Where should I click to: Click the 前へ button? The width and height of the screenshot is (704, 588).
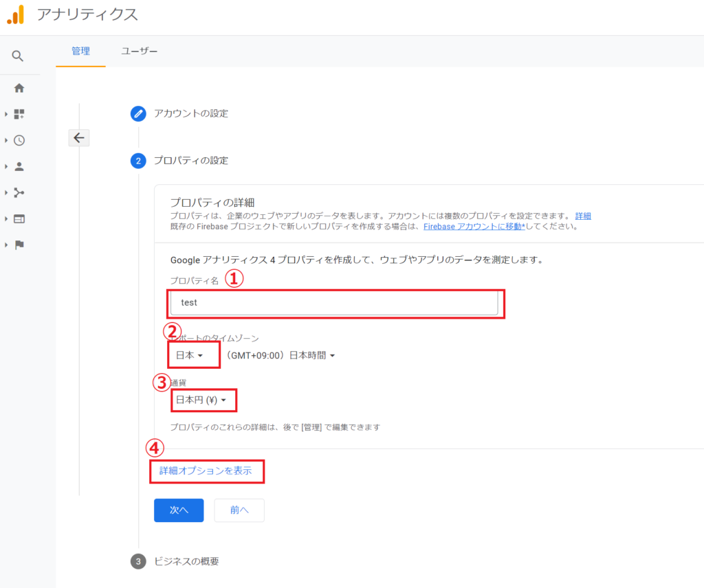pyautogui.click(x=239, y=510)
